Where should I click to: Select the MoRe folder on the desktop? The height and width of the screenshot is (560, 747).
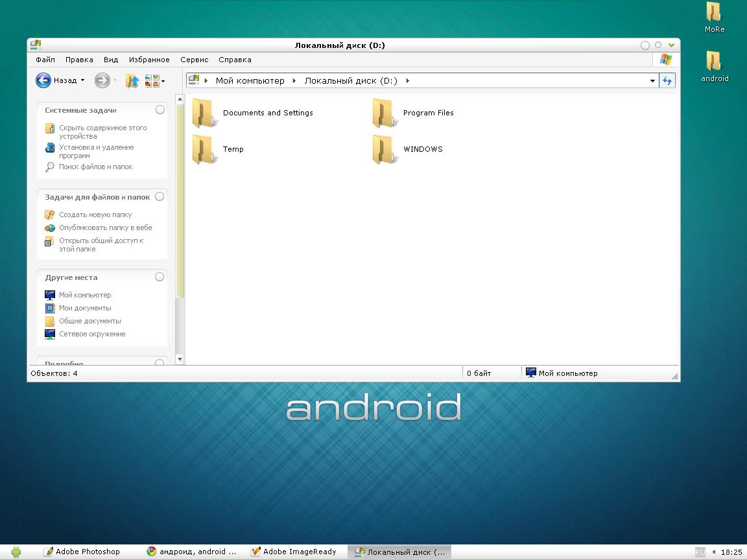pos(714,17)
